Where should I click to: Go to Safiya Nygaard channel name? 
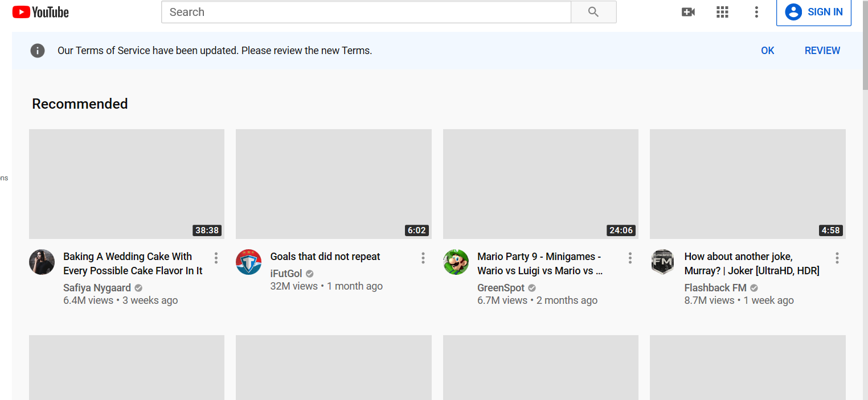(97, 288)
